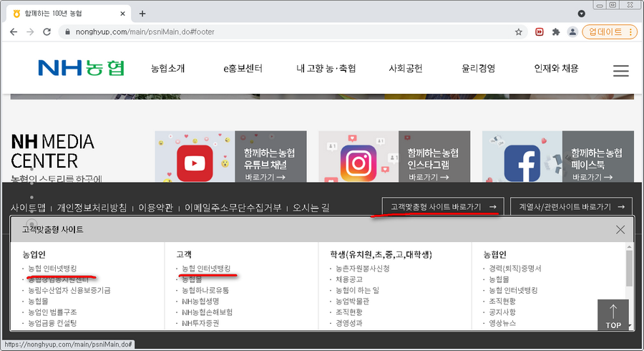Open the 인재와 채용 menu

(556, 68)
